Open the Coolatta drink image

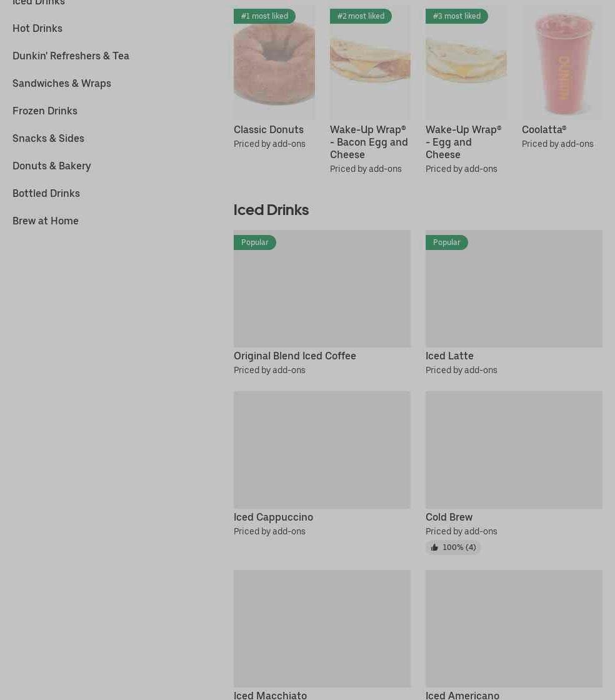562,62
